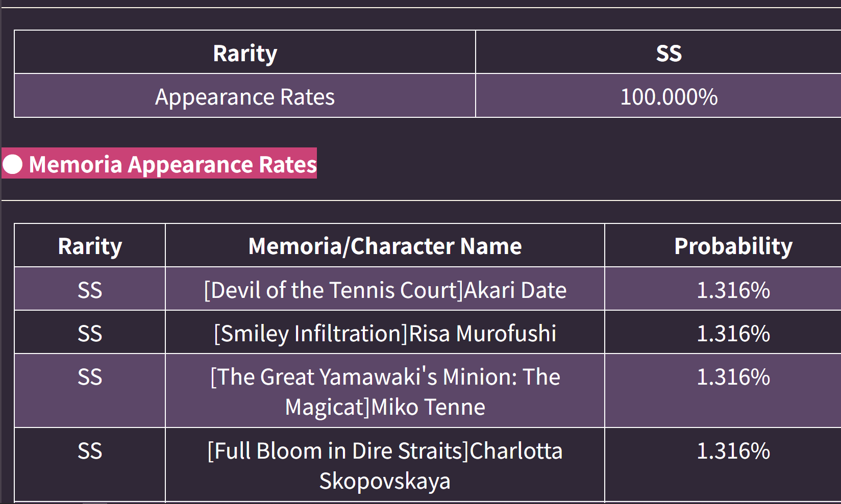Viewport: 841px width, 504px height.
Task: Select the Memoria Appearance Rates heading
Action: tap(172, 164)
